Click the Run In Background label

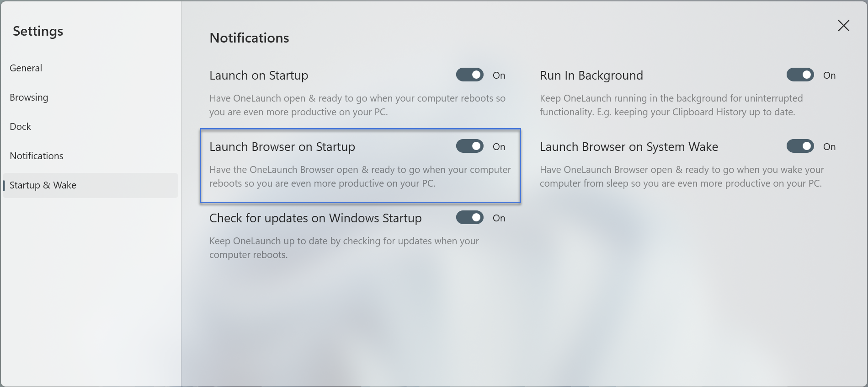point(591,75)
